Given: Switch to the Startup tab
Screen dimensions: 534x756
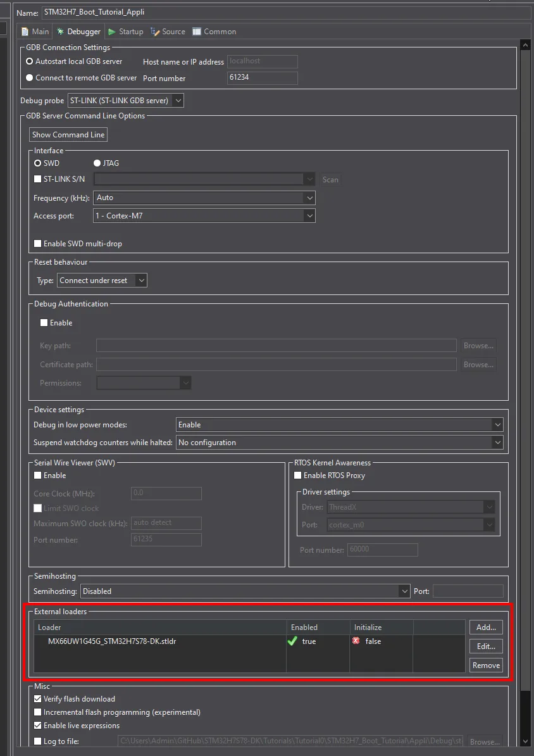Looking at the screenshot, I should tap(126, 31).
